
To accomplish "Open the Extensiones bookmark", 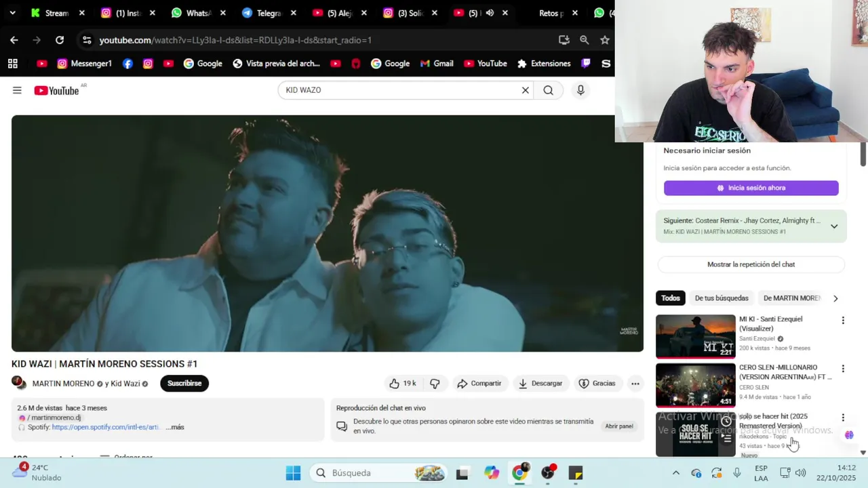I will coord(543,64).
